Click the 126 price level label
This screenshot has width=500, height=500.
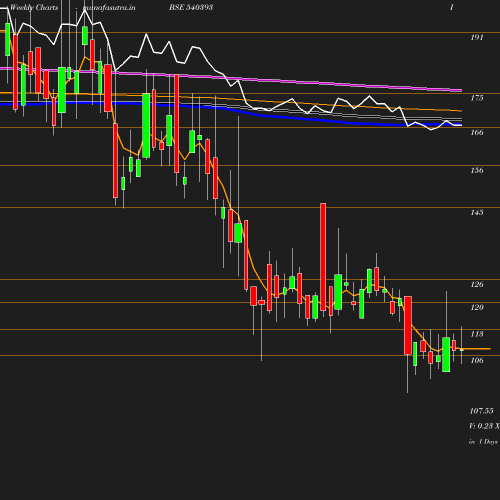coord(477,284)
